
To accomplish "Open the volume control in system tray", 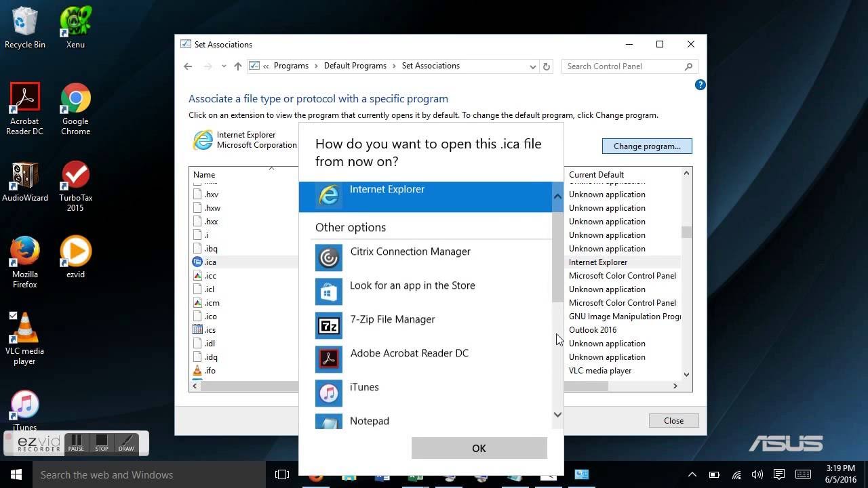I will (x=757, y=474).
